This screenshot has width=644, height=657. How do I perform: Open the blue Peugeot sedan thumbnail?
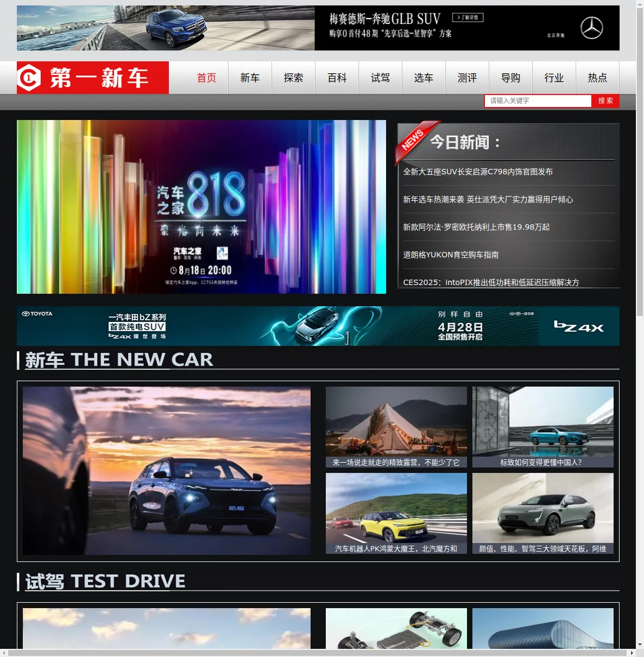coord(543,422)
